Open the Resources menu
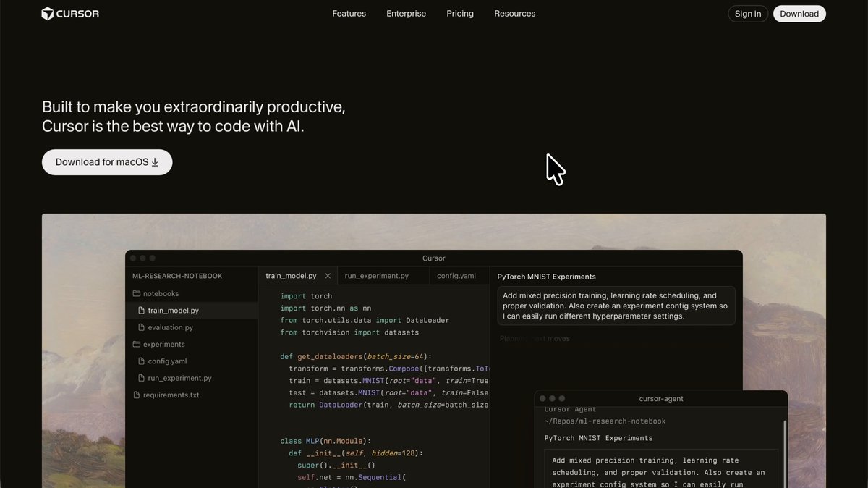 [514, 13]
